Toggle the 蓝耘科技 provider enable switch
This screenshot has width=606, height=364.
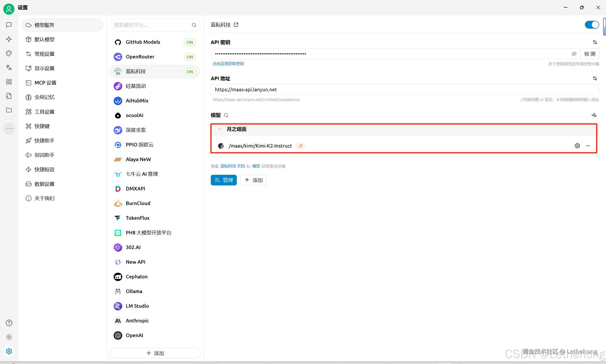(592, 25)
